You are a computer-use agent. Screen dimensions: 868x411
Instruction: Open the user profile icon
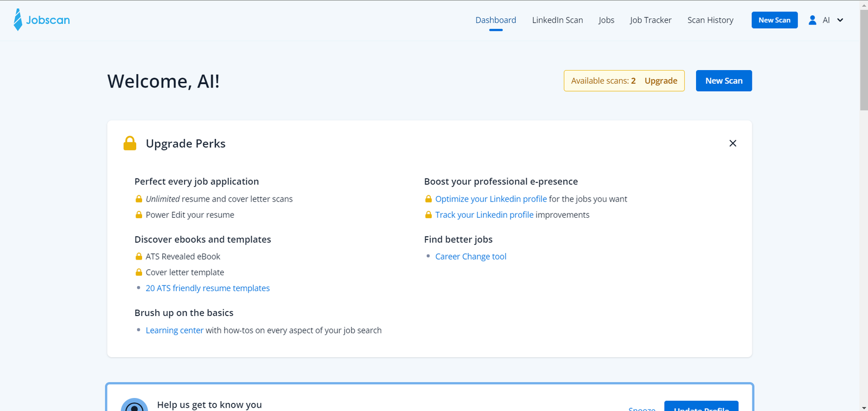pyautogui.click(x=812, y=20)
